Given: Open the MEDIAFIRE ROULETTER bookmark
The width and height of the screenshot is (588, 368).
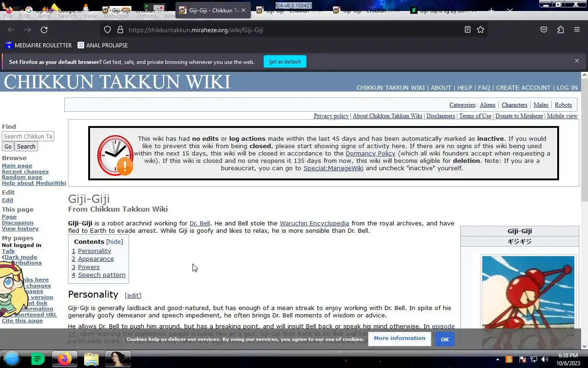Looking at the screenshot, I should (39, 46).
